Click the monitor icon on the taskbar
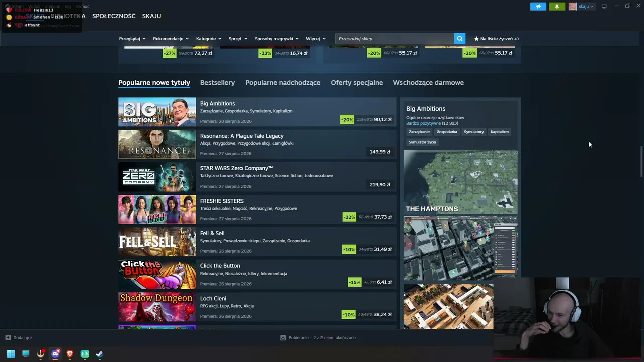The height and width of the screenshot is (362, 644). tap(26, 354)
